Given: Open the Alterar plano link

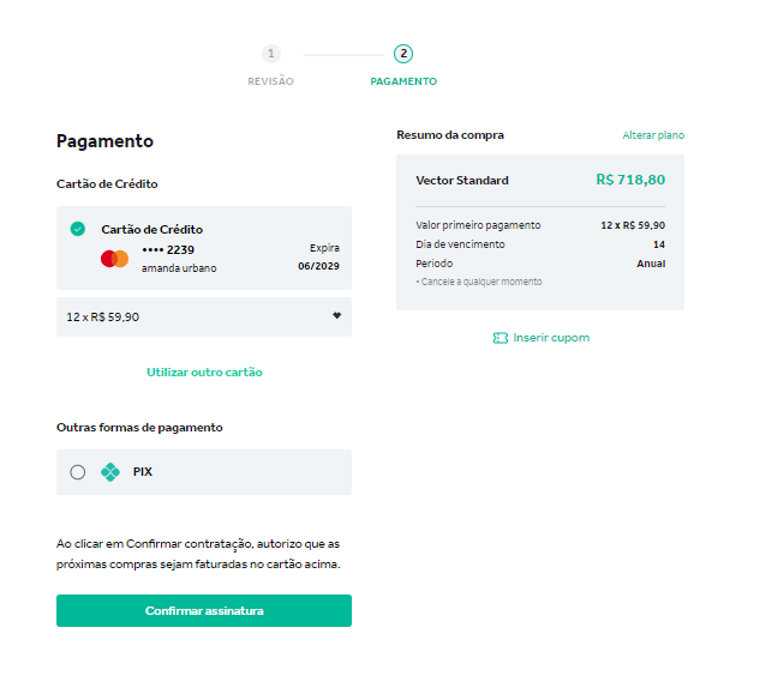Looking at the screenshot, I should (x=653, y=135).
